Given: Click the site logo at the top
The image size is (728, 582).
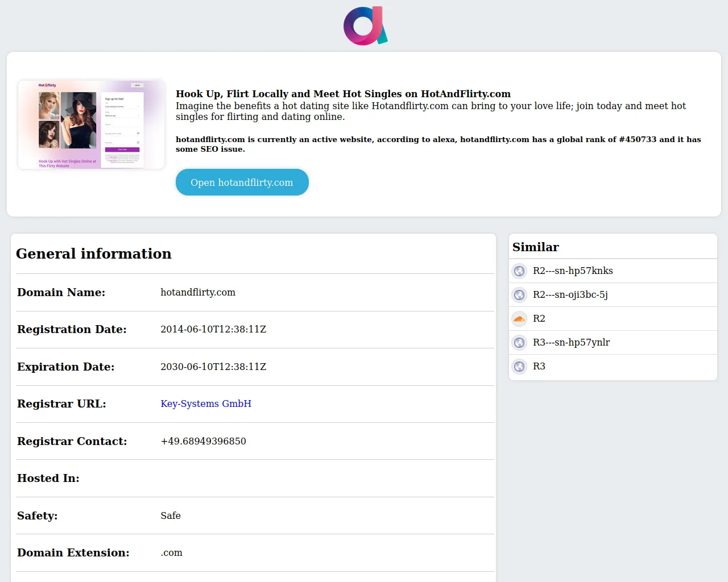Looking at the screenshot, I should pyautogui.click(x=365, y=26).
